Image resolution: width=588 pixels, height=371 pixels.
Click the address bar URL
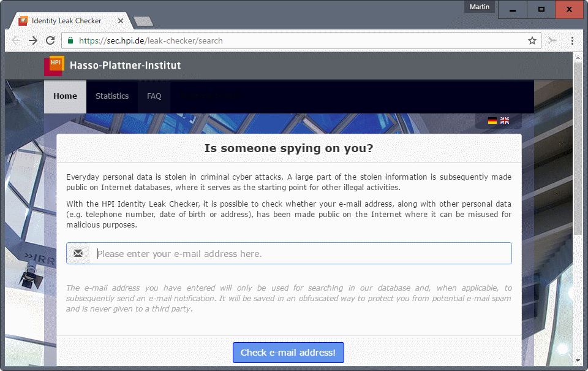[x=151, y=40]
